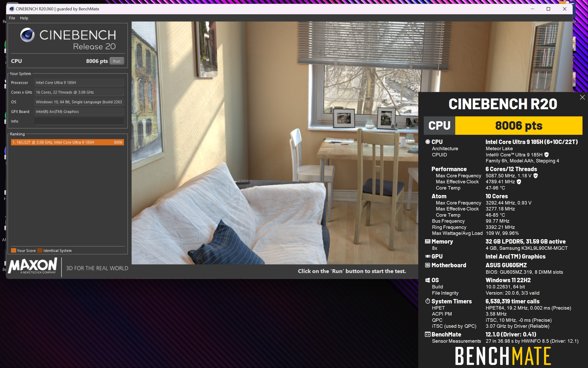The image size is (588, 368).
Task: Click the Family 6h, Model AAh, Stepping 4 line
Action: tap(522, 161)
